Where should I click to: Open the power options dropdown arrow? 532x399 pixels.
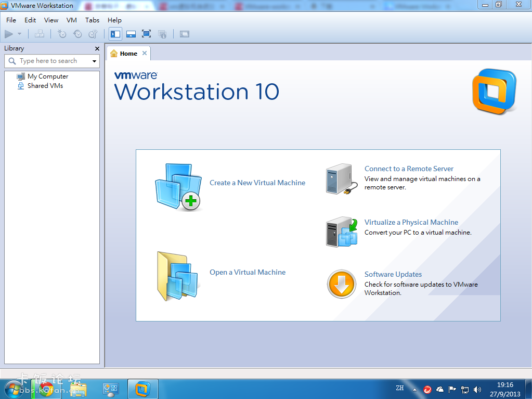click(x=20, y=33)
